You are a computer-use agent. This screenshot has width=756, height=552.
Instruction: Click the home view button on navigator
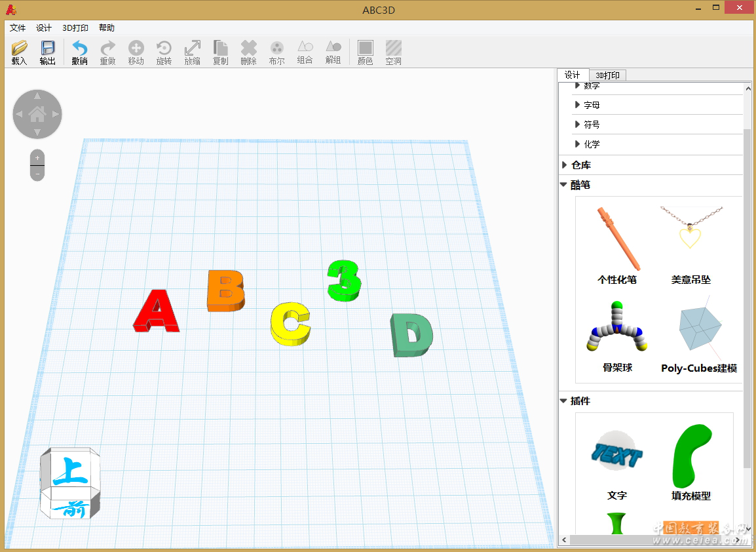(x=37, y=114)
